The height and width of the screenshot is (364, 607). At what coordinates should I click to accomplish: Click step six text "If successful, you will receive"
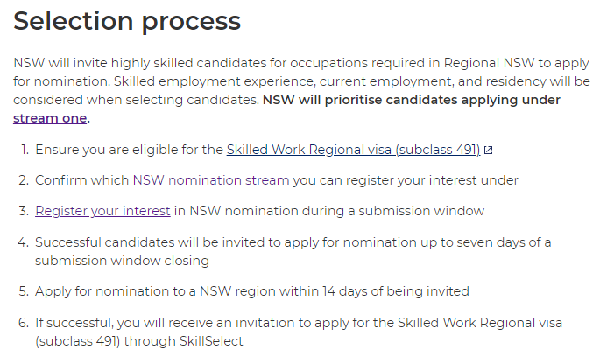click(x=131, y=323)
